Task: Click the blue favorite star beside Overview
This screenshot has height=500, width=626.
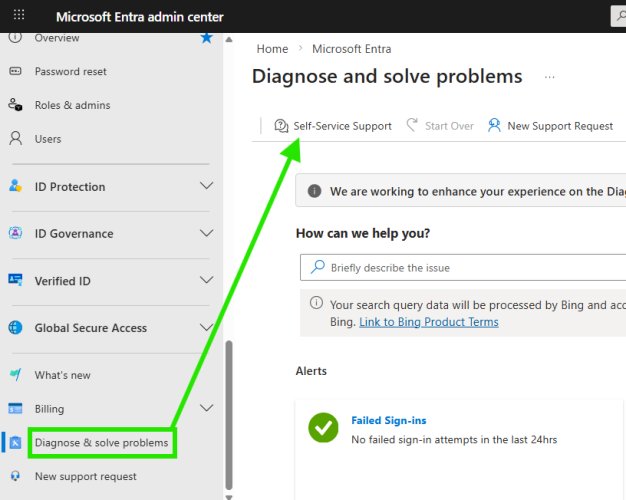Action: 206,38
